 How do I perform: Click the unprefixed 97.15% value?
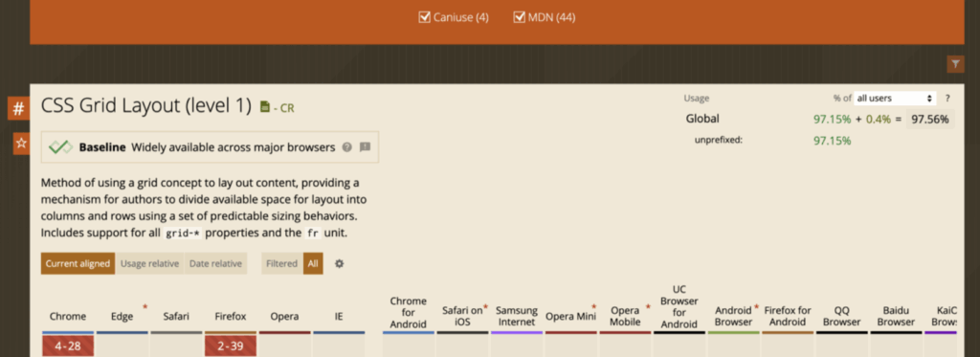(x=832, y=141)
